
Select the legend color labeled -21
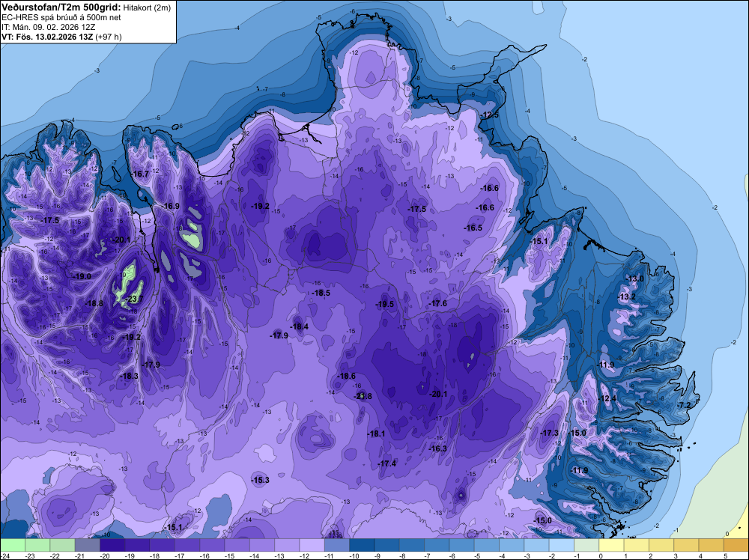[x=88, y=545]
